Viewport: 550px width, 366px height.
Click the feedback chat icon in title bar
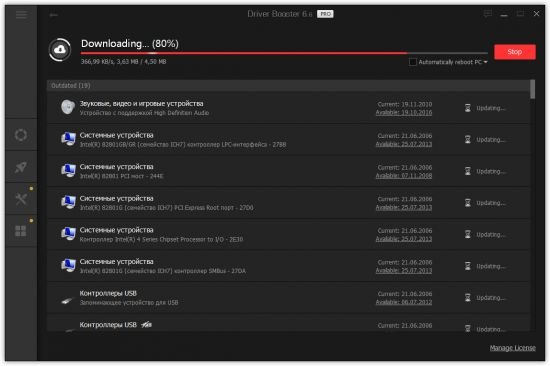point(488,14)
